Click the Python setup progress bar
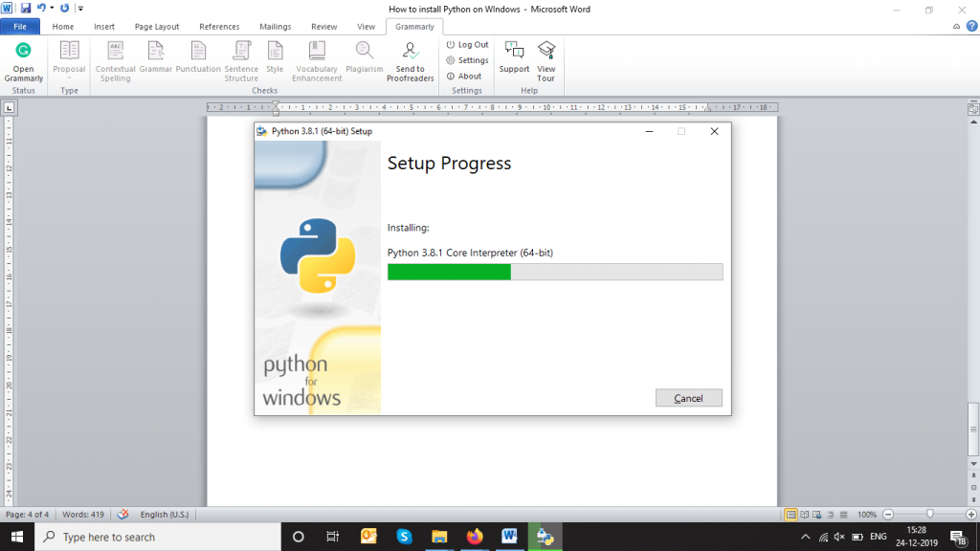Viewport: 980px width, 551px height. [555, 272]
